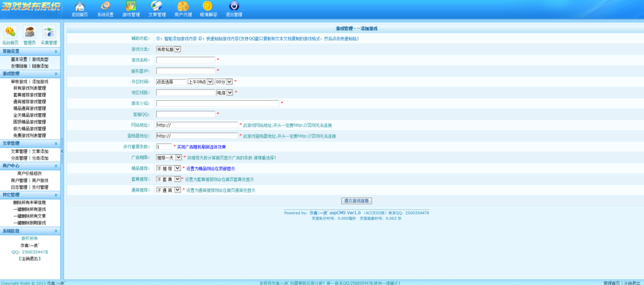Open 商户代理 icon in top bar
This screenshot has height=285, width=644.
pos(183,8)
